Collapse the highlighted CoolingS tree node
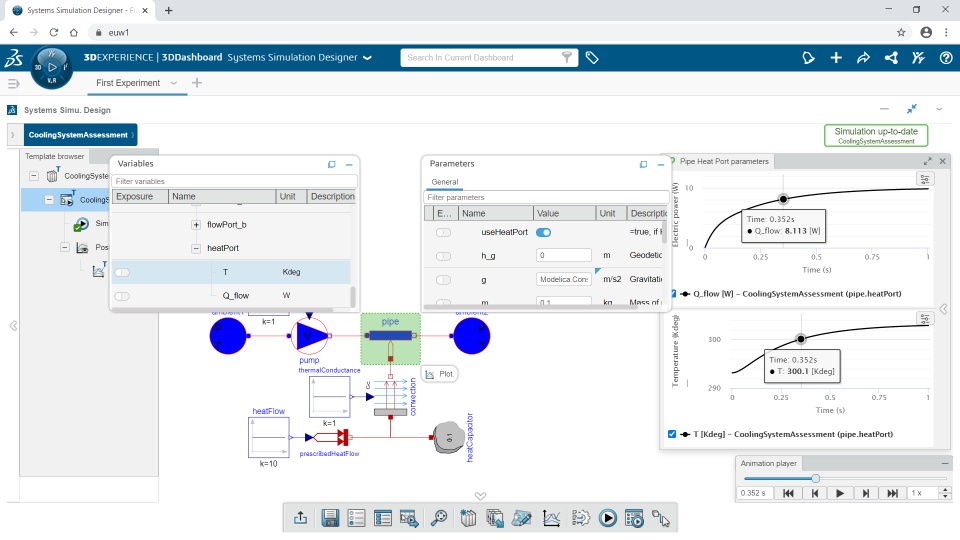This screenshot has width=960, height=540. tap(49, 200)
